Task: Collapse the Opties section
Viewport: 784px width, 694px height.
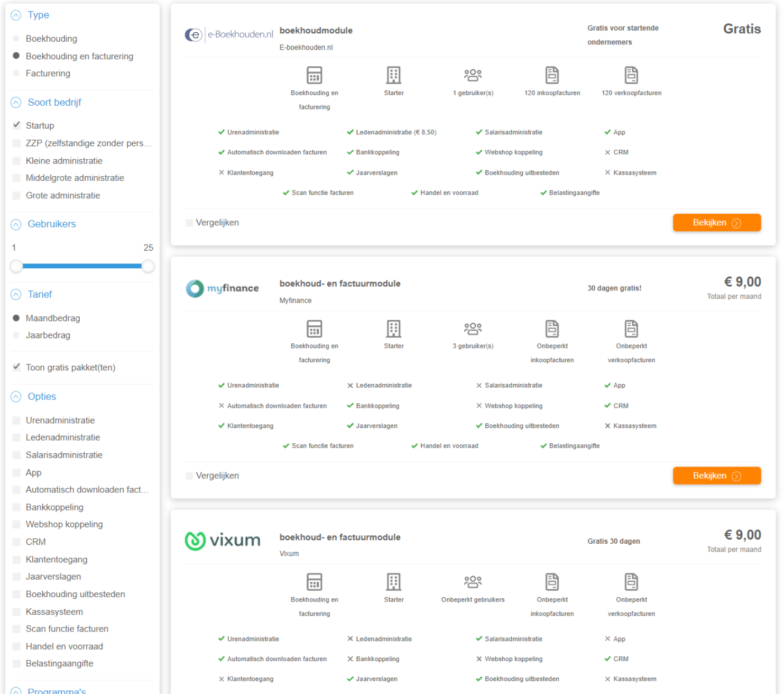Action: click(16, 397)
